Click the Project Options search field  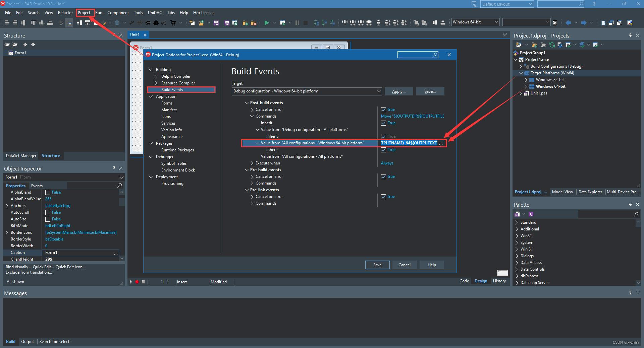pyautogui.click(x=415, y=55)
